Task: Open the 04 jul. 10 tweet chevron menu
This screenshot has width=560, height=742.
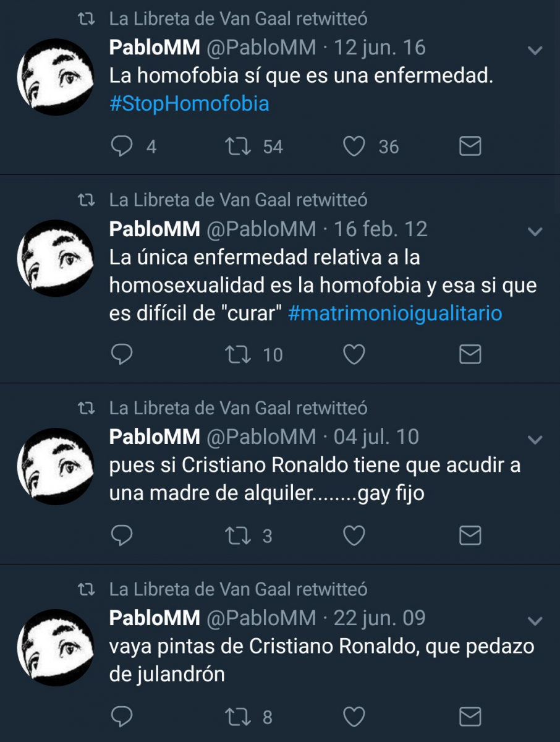Action: 535,440
